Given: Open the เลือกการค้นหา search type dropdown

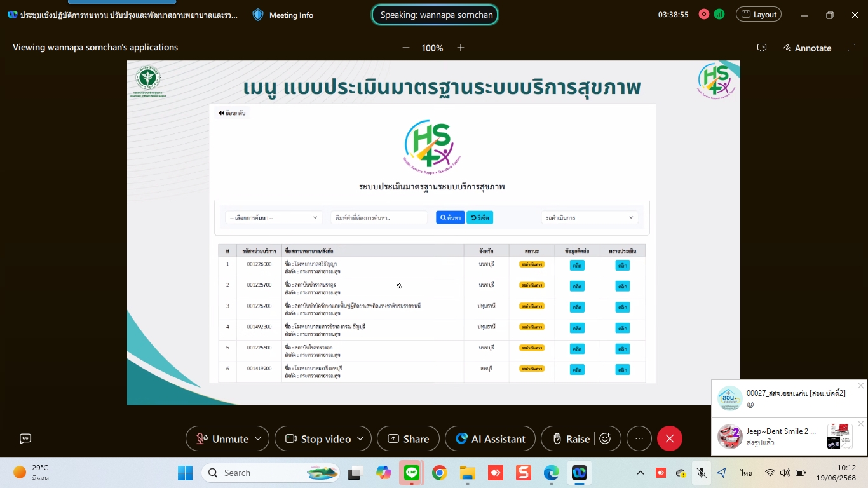Looking at the screenshot, I should [274, 217].
